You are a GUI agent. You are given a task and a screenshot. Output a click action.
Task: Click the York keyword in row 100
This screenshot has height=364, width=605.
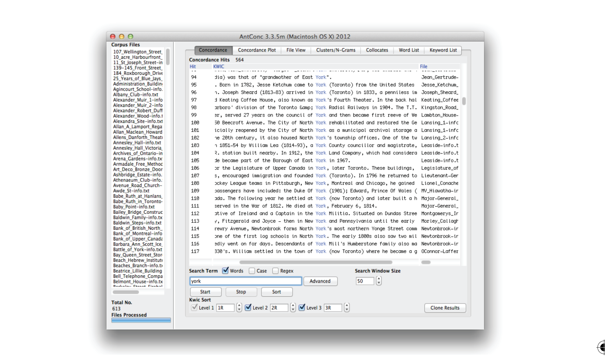(x=321, y=123)
